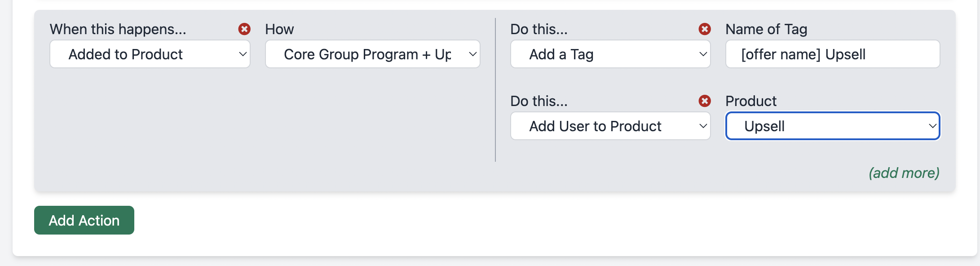Image resolution: width=980 pixels, height=266 pixels.
Task: Open the 'Add a Tag' action dropdown
Action: [610, 54]
